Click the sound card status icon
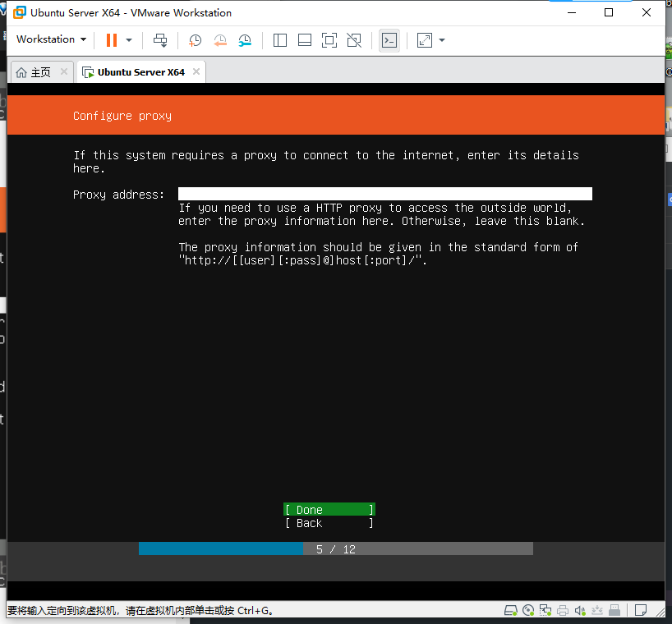 coord(580,610)
